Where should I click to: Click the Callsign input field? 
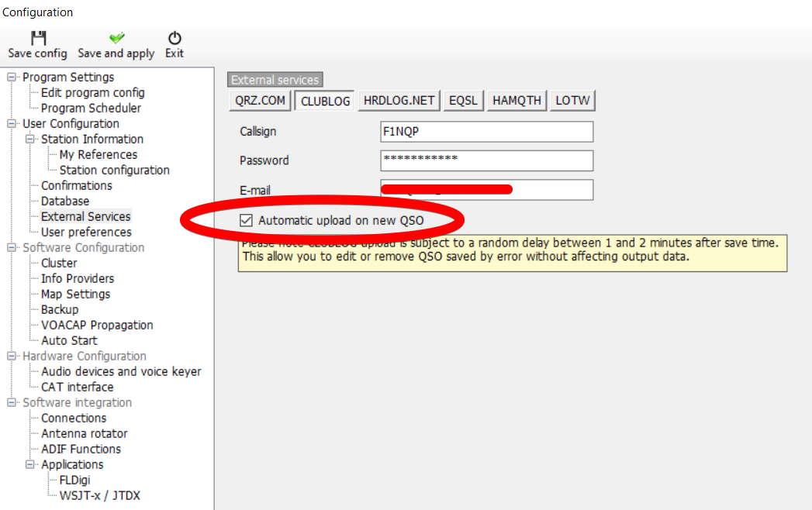pos(487,132)
